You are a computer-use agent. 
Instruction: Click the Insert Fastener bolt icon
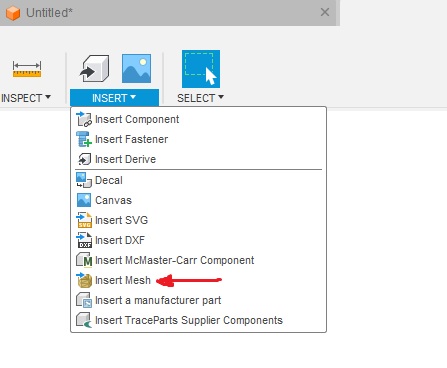[84, 139]
